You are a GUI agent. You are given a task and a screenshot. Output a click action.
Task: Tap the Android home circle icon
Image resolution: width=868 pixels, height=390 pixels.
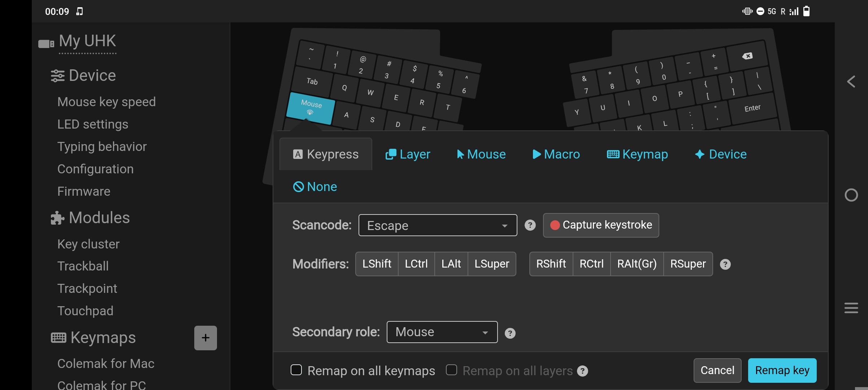point(851,195)
